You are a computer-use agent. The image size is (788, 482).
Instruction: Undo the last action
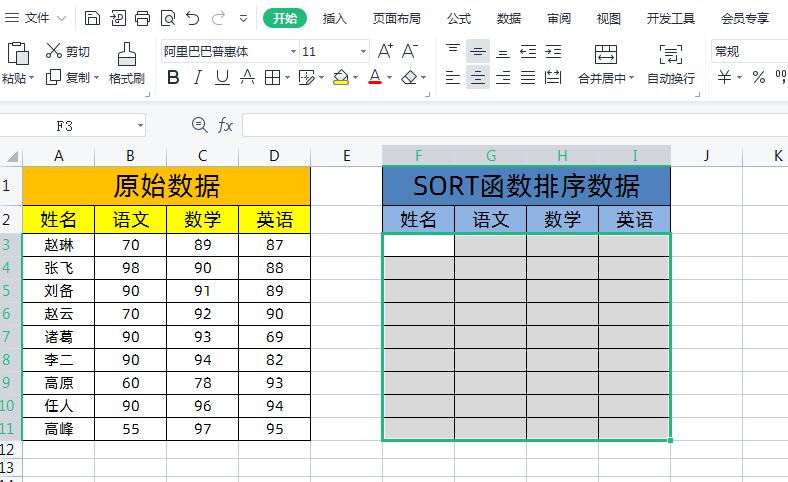click(193, 18)
